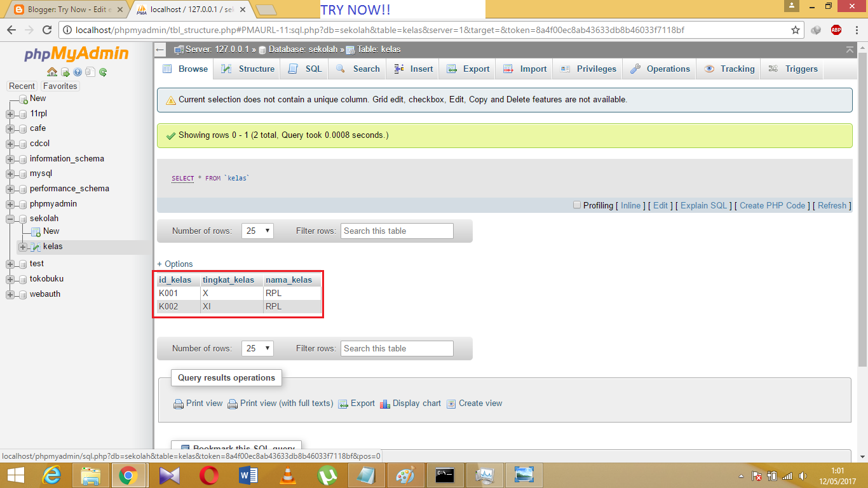Open the phpMyAdmin documentation question-mark icon
Viewport: 868px width, 488px height.
pyautogui.click(x=78, y=72)
